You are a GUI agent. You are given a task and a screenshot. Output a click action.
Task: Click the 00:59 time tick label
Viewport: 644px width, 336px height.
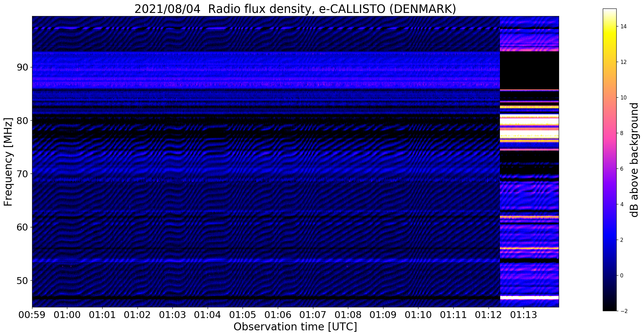tap(32, 315)
